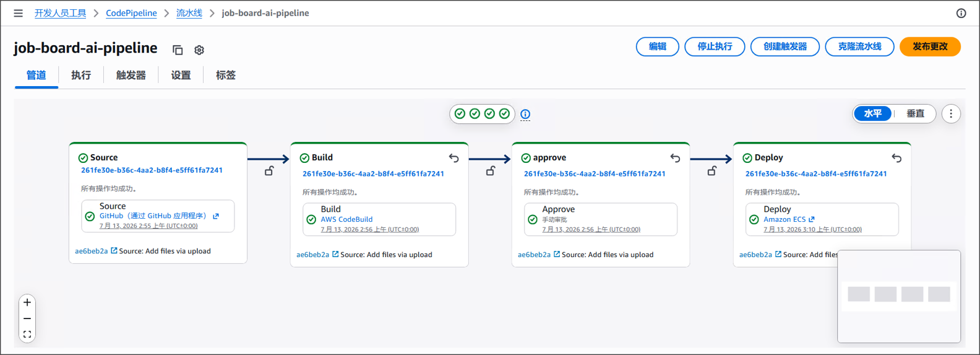Image resolution: width=980 pixels, height=355 pixels.
Task: Open the three-dot more options menu
Action: (x=951, y=114)
